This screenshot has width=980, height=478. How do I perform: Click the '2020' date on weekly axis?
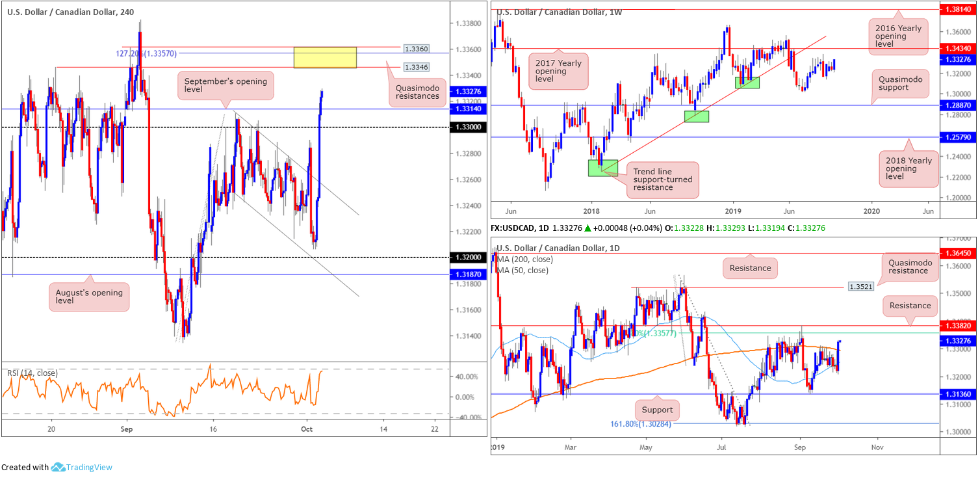point(871,211)
